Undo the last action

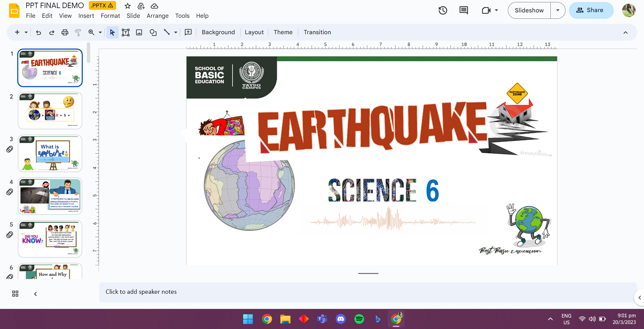[38, 32]
